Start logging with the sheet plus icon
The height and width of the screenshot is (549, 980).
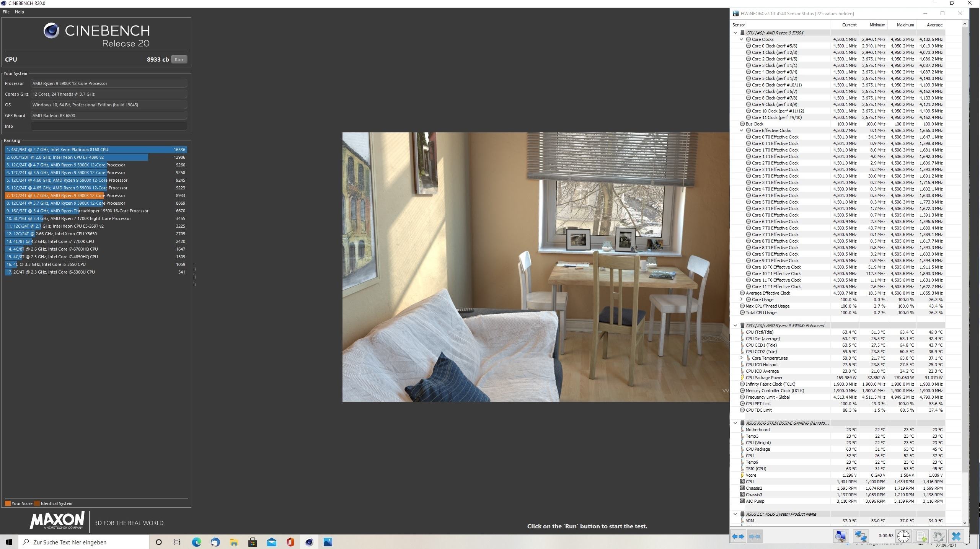[x=921, y=536]
